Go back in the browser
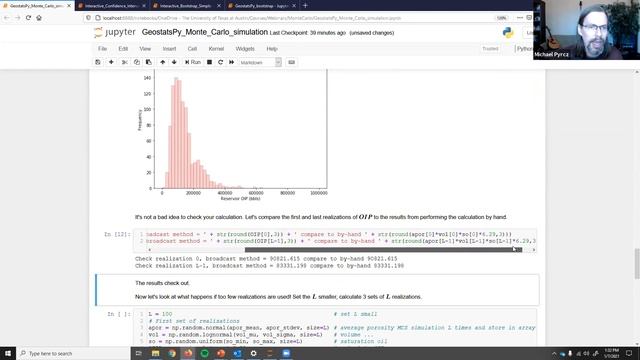This screenshot has width=640, height=360. coord(7,18)
